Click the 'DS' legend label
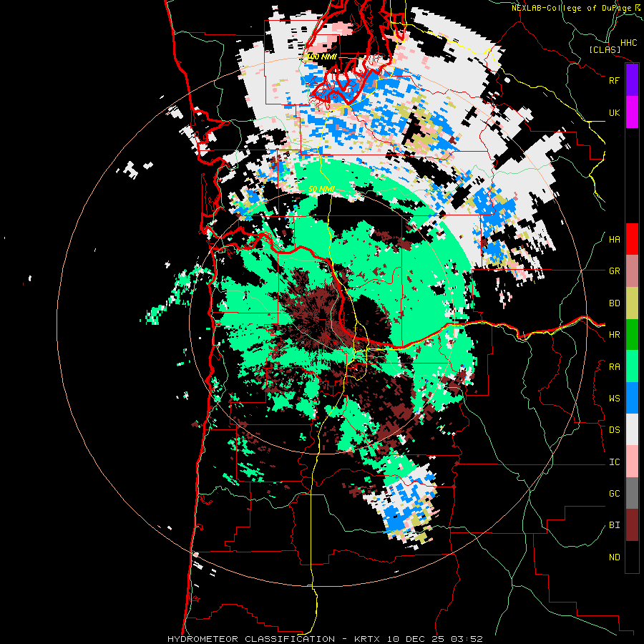Image resolution: width=644 pixels, height=644 pixels. click(615, 430)
